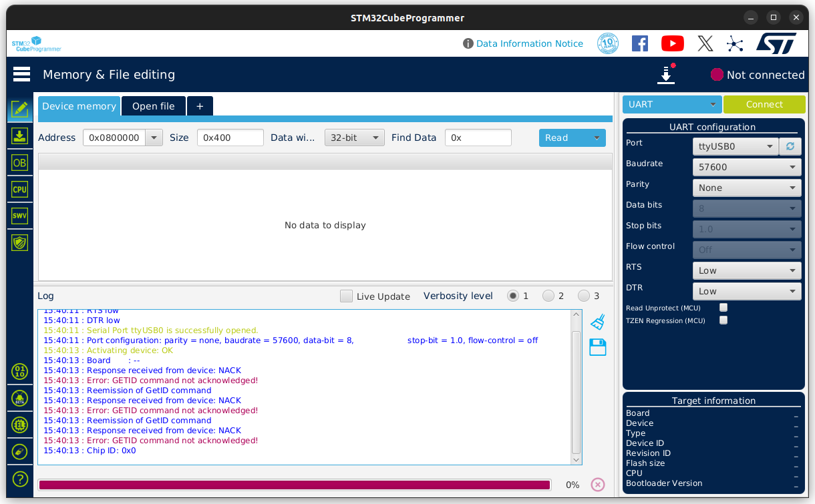Select the Memory & File editing sidebar icon
Viewport: 815px width, 504px height.
[x=20, y=108]
